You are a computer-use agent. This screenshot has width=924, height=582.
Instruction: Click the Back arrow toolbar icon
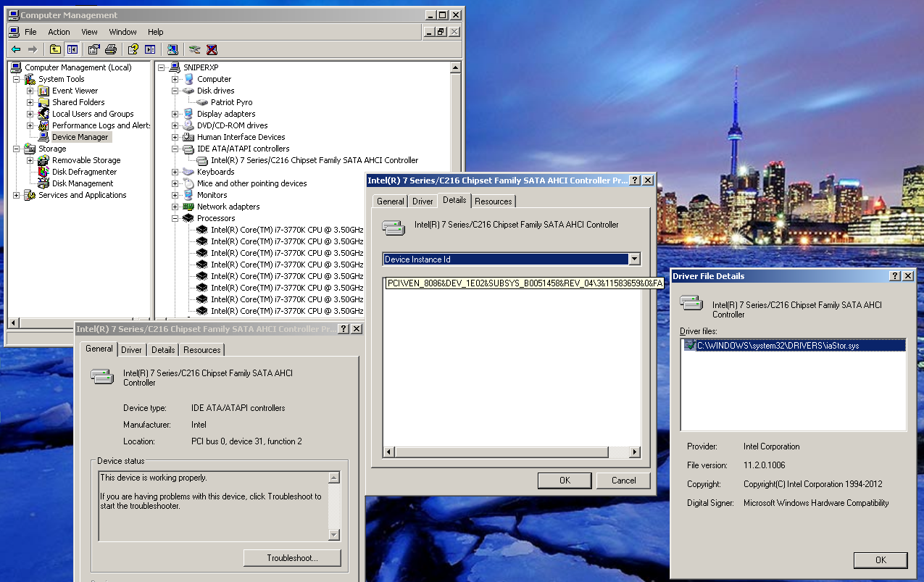click(15, 49)
